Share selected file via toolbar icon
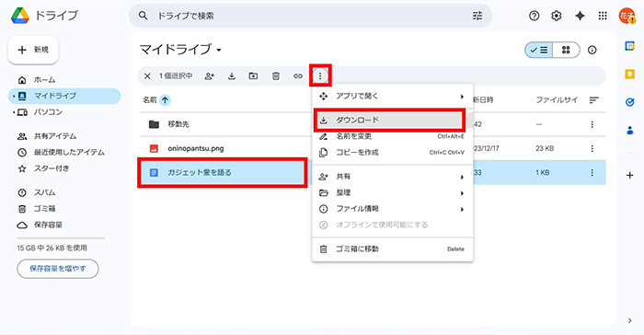This screenshot has height=335, width=644. pos(210,76)
